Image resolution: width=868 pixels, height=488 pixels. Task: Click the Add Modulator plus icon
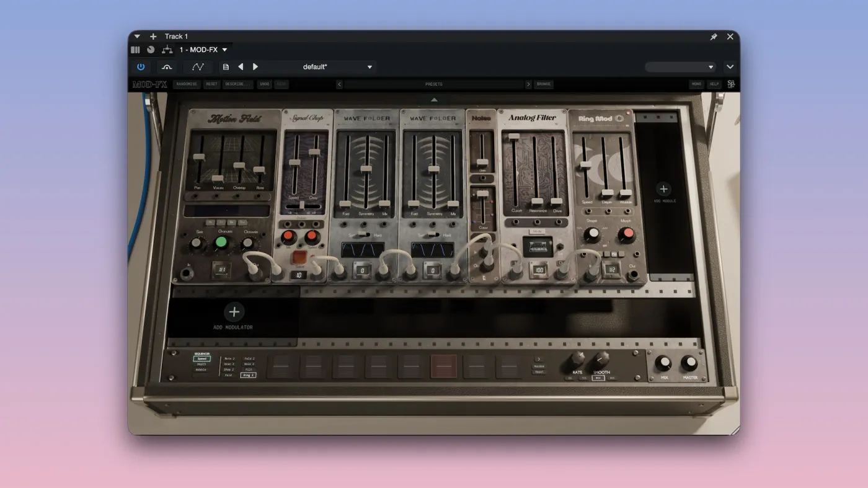234,312
